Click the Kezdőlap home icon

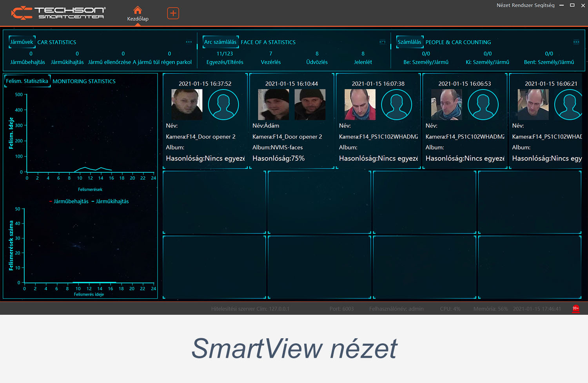point(138,10)
